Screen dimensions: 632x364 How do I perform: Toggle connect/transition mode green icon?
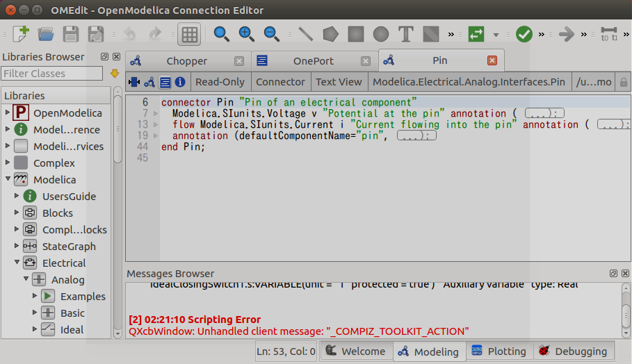(x=476, y=34)
